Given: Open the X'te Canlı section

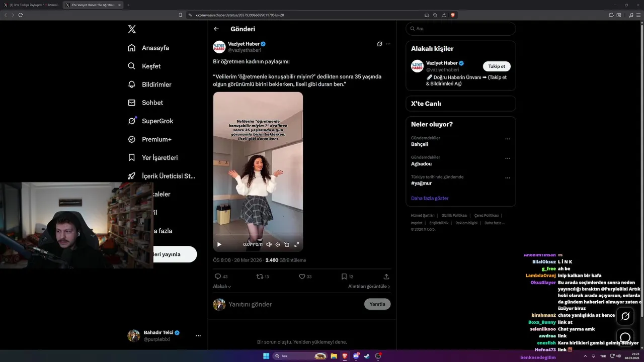Looking at the screenshot, I should [x=461, y=104].
